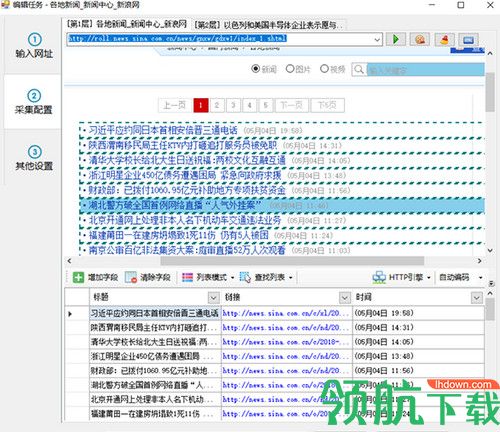Select table time cell (05月04日 14:31)
This screenshot has width=500, height=432.
pyautogui.click(x=418, y=328)
